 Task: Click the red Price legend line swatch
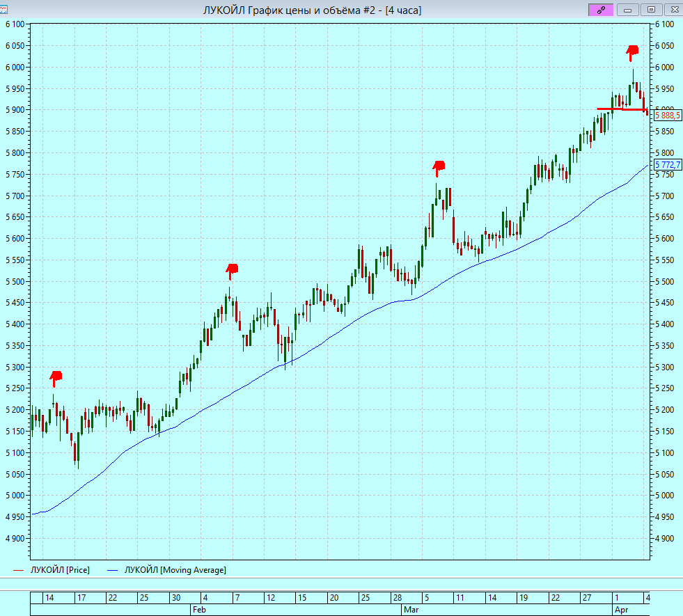(18, 570)
